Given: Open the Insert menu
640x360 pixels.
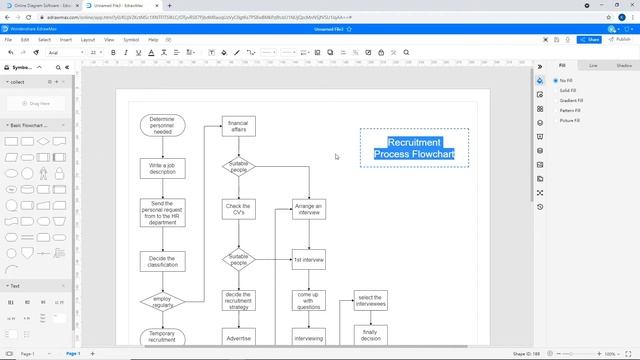Looking at the screenshot, I should coord(66,40).
